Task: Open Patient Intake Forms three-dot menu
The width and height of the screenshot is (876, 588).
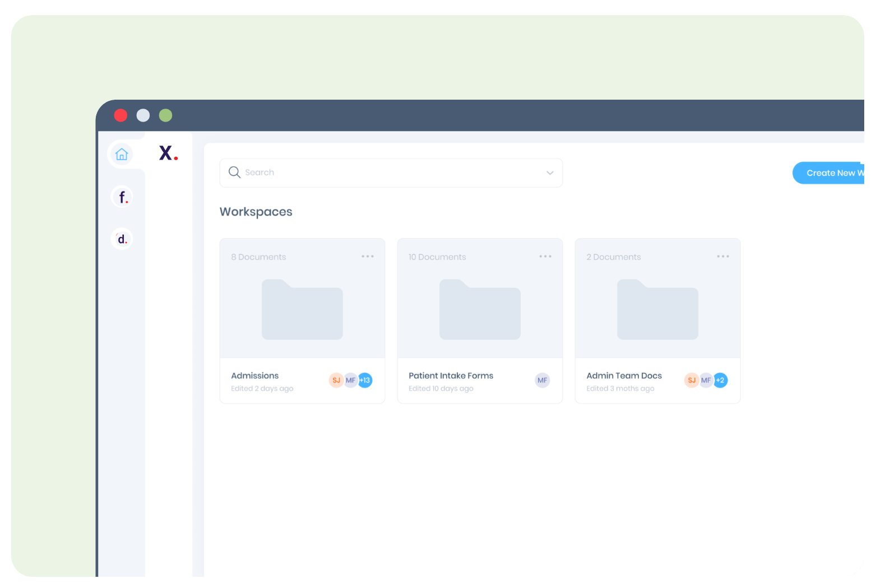Action: click(x=545, y=256)
